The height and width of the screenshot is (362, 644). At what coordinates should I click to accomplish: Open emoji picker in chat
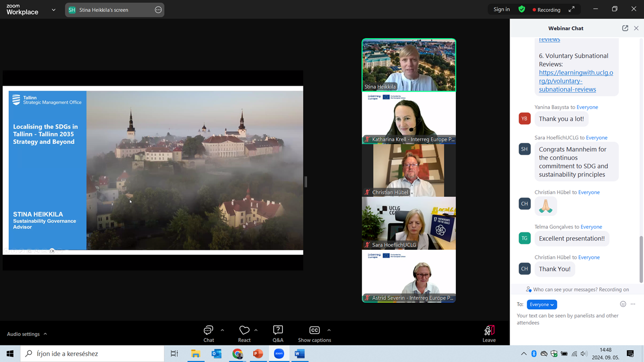pos(623,304)
